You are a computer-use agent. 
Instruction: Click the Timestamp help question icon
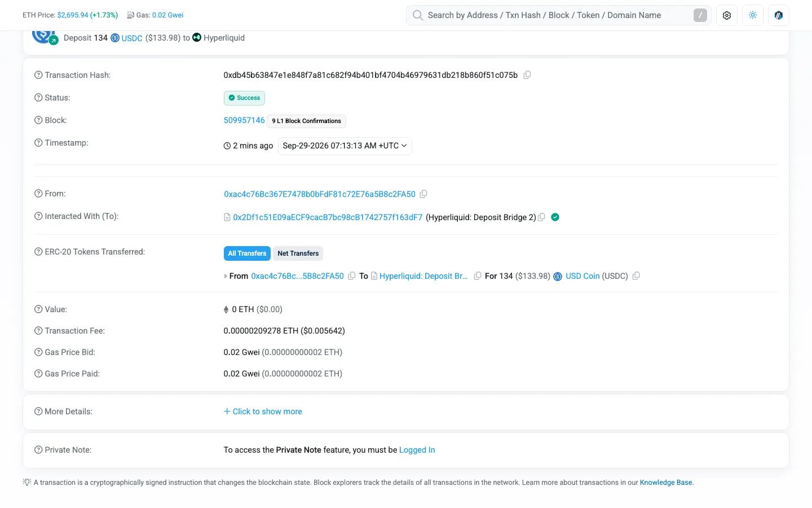(x=38, y=143)
